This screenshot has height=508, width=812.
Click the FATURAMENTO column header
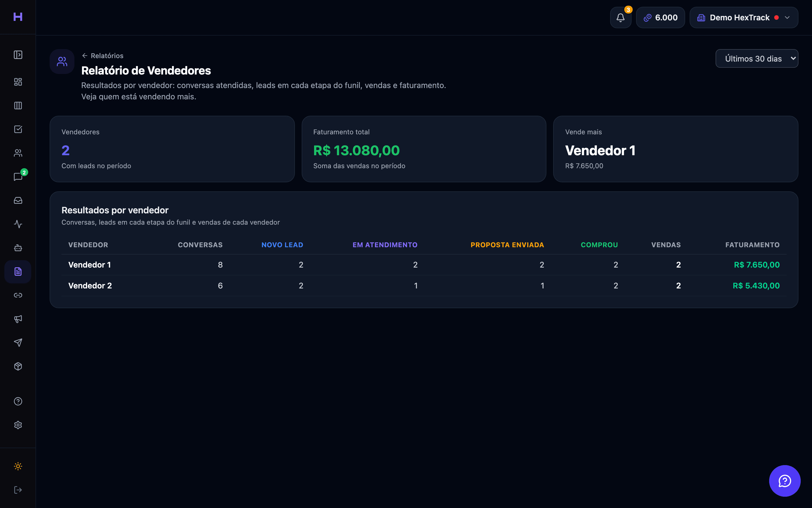coord(752,245)
